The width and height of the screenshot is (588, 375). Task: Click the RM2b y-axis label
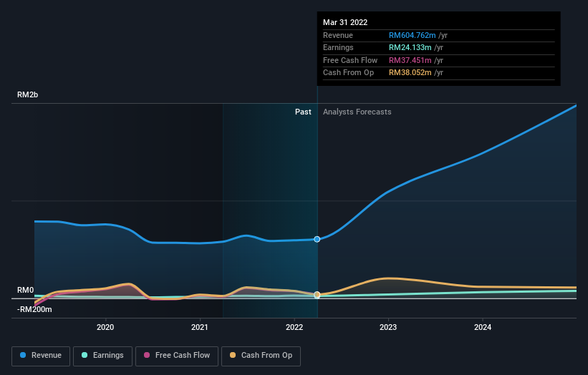pos(28,94)
